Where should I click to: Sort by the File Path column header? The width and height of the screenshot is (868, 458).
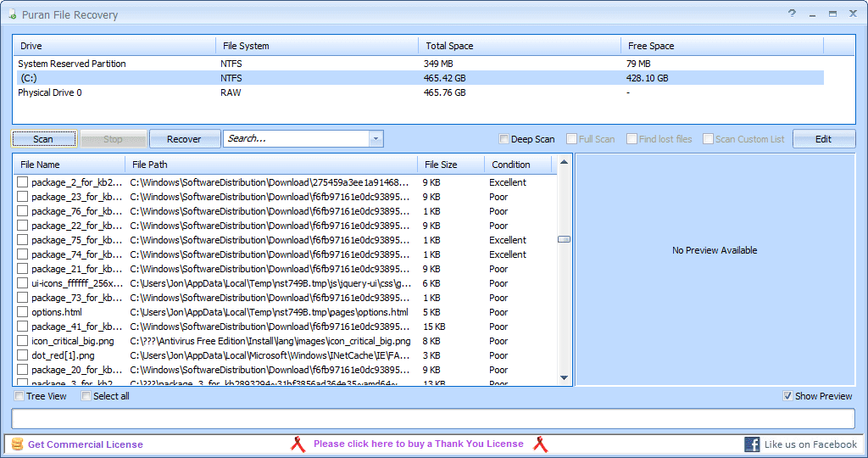coord(272,165)
